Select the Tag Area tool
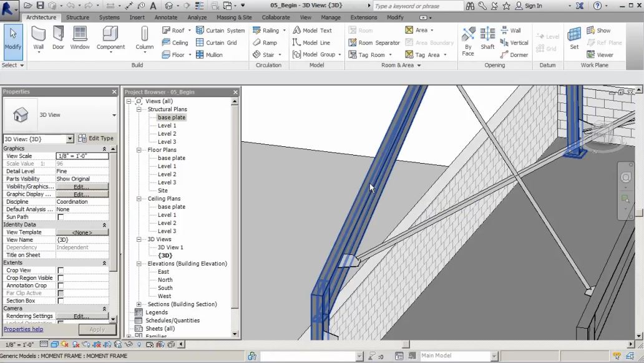The width and height of the screenshot is (644, 363). (426, 55)
